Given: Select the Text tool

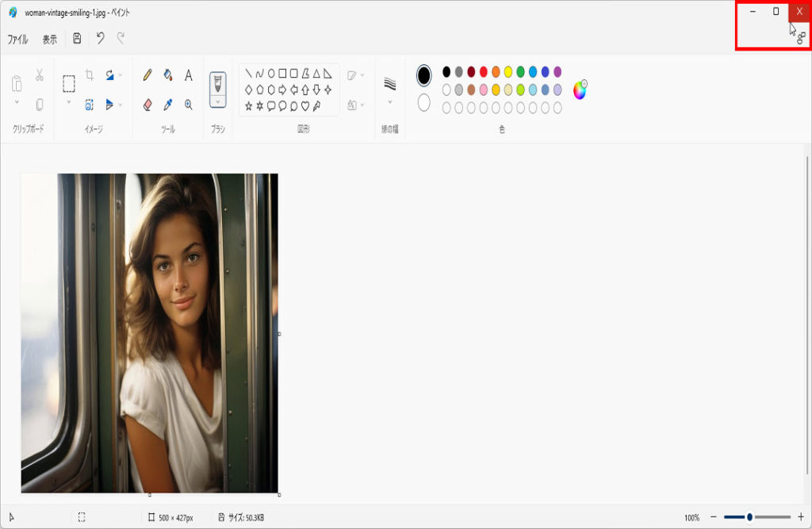Looking at the screenshot, I should point(189,75).
